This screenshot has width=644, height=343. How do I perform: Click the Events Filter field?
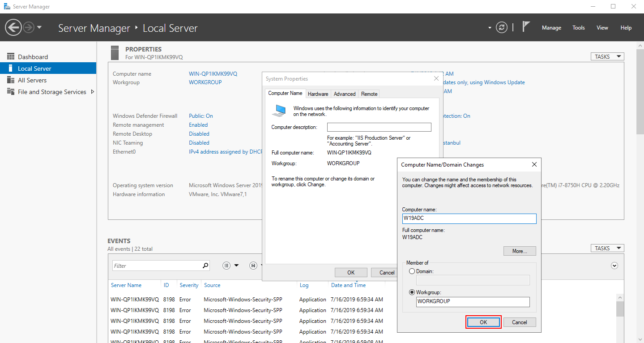click(157, 266)
